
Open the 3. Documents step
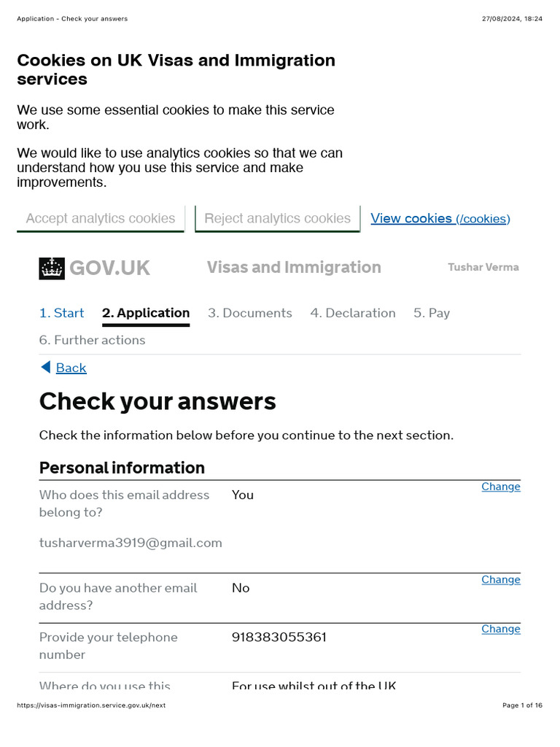pos(250,313)
